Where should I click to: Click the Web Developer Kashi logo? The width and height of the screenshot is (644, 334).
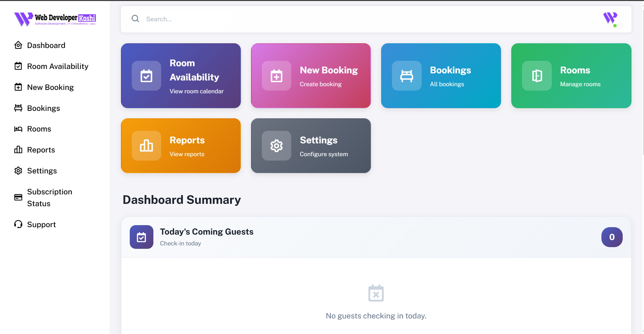[x=55, y=19]
